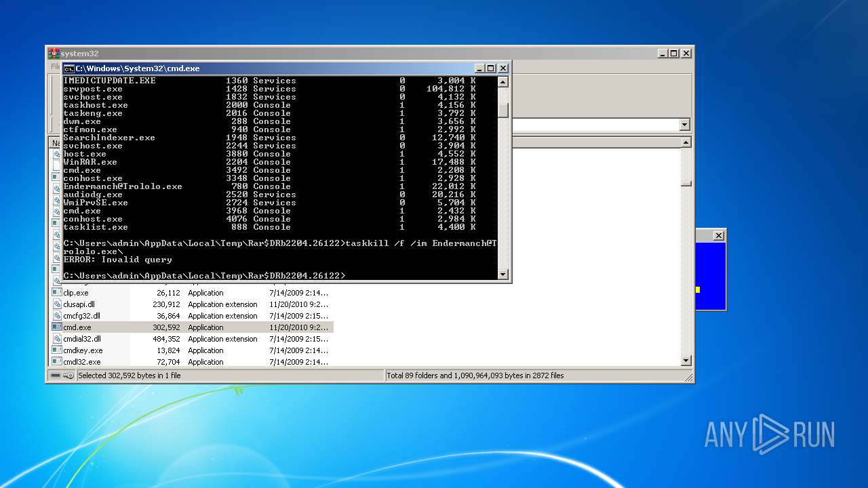Click the cmdial32.dll file icon
This screenshot has height=488, width=868.
pyautogui.click(x=57, y=339)
